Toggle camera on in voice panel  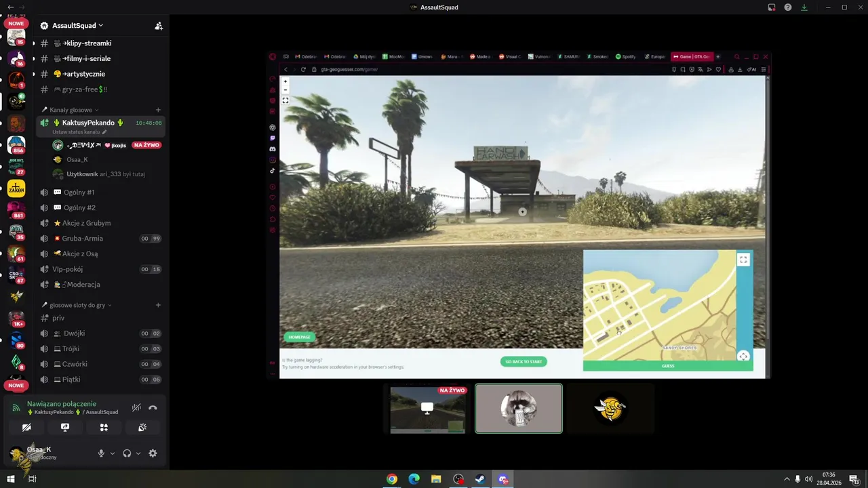tap(26, 428)
